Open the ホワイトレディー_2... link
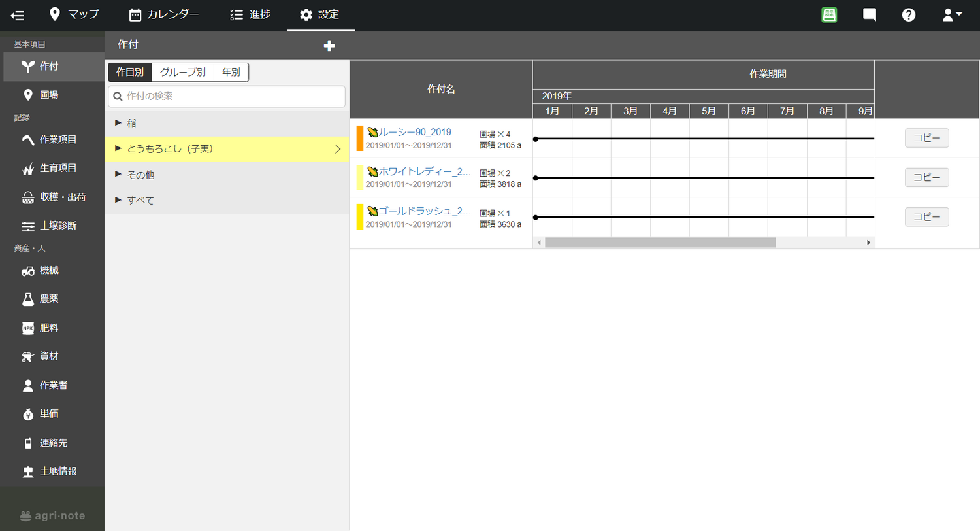980x531 pixels. [425, 171]
